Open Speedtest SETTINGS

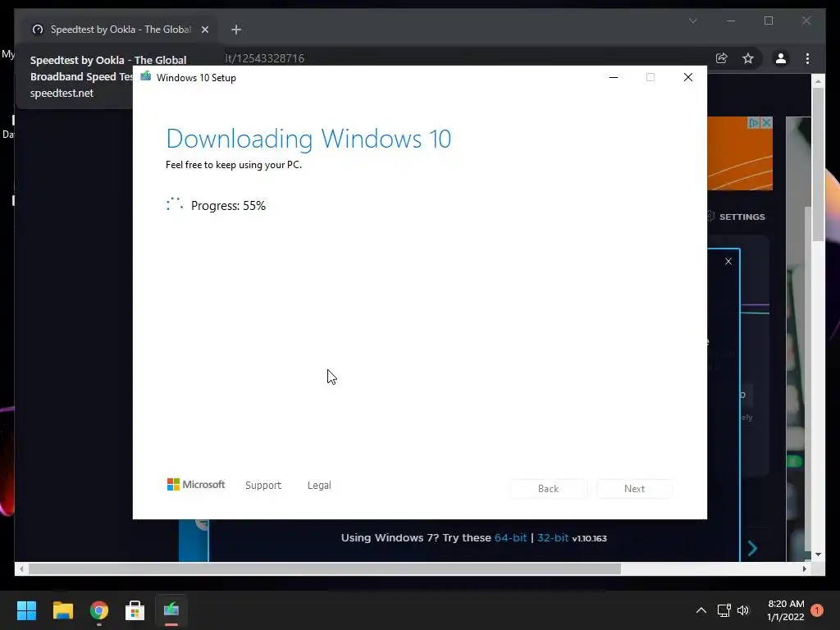pos(737,217)
